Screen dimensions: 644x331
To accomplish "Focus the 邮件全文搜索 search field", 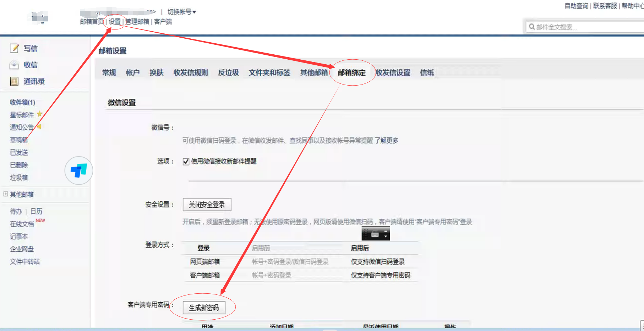I will (586, 27).
